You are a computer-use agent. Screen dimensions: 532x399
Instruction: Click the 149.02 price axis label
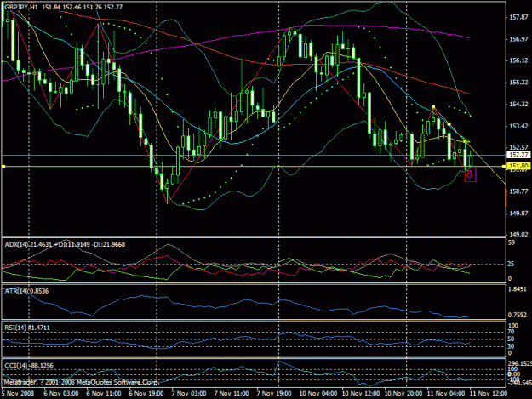coord(518,235)
